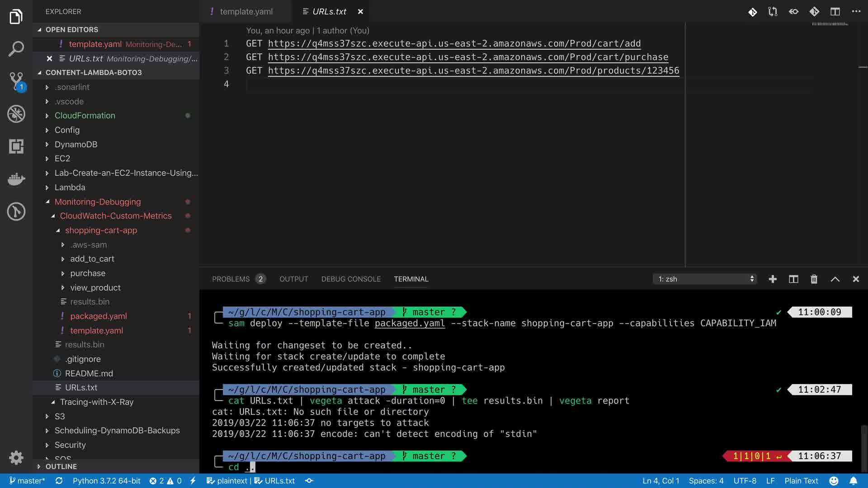Add a new terminal with plus icon
The image size is (868, 488).
coord(773,279)
